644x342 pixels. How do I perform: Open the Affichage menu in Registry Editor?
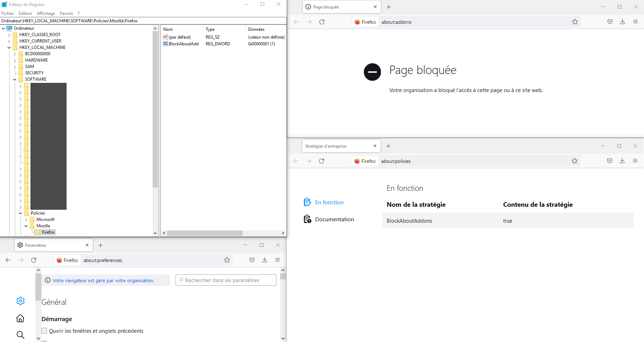point(46,13)
